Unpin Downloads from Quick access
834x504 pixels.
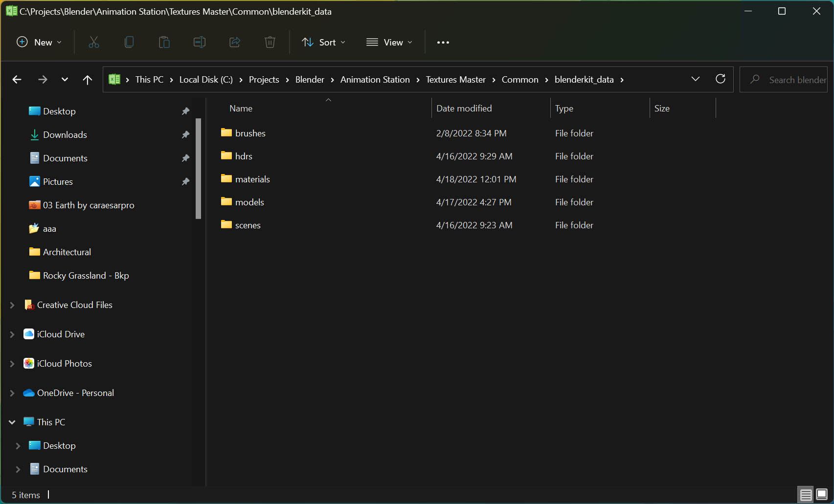coord(185,134)
